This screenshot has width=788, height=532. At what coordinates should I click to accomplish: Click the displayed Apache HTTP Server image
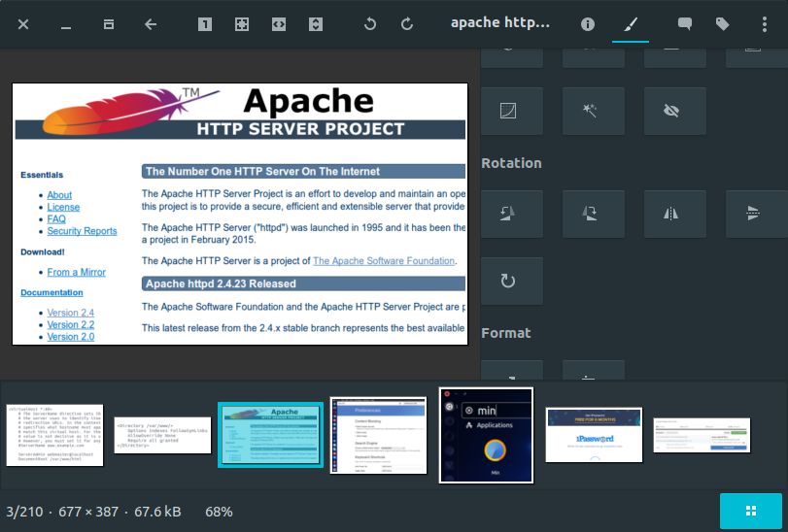tap(240, 215)
